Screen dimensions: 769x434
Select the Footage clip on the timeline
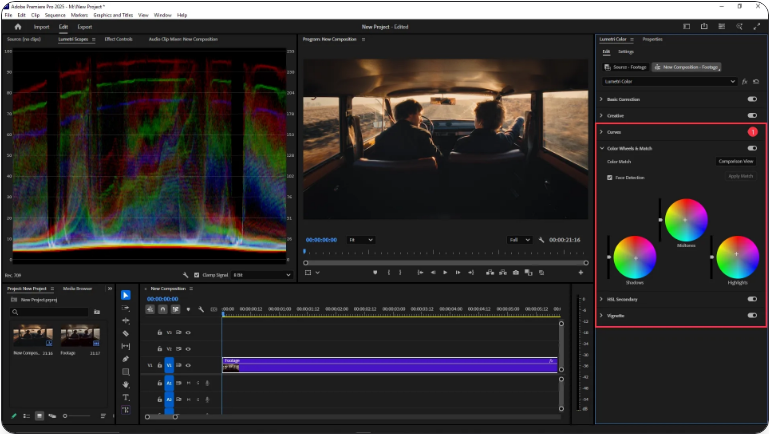point(389,364)
